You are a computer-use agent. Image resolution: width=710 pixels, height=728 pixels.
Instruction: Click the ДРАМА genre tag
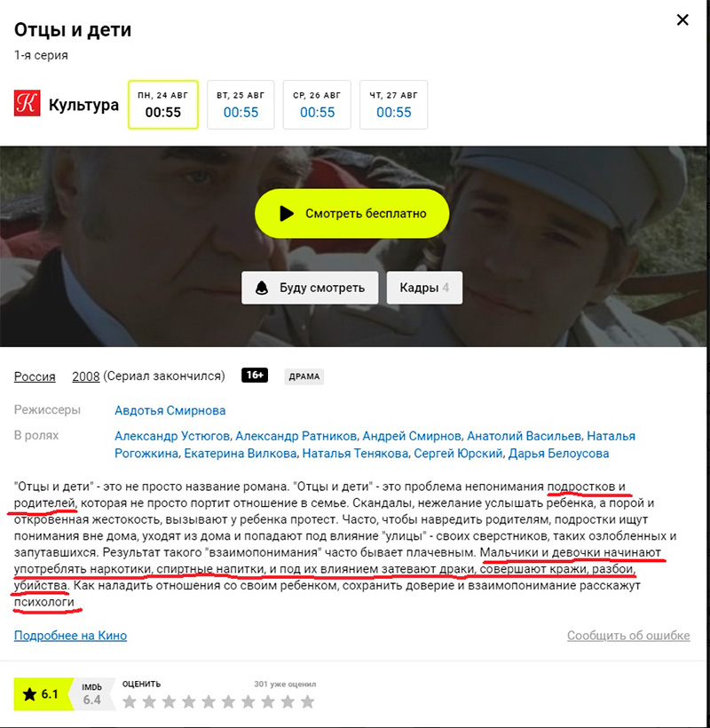[304, 376]
